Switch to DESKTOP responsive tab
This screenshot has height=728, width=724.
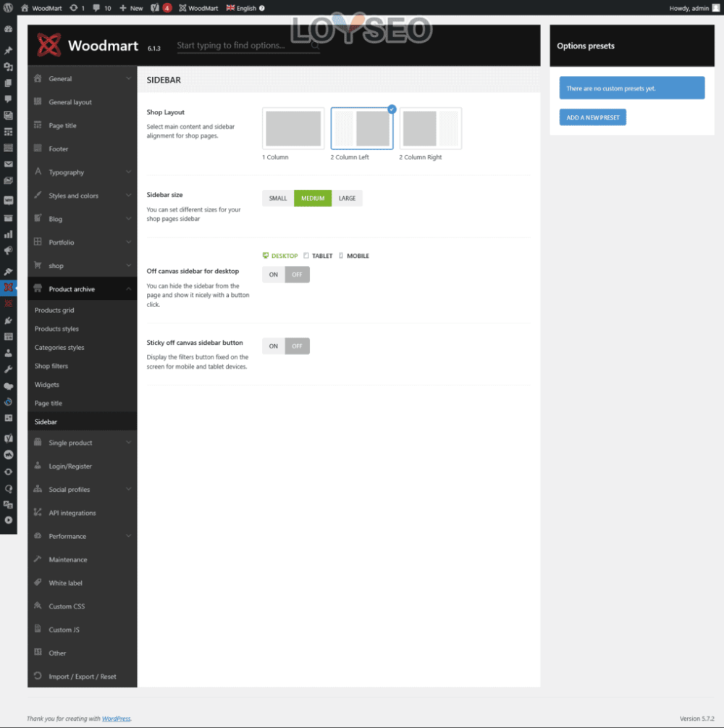click(x=280, y=256)
